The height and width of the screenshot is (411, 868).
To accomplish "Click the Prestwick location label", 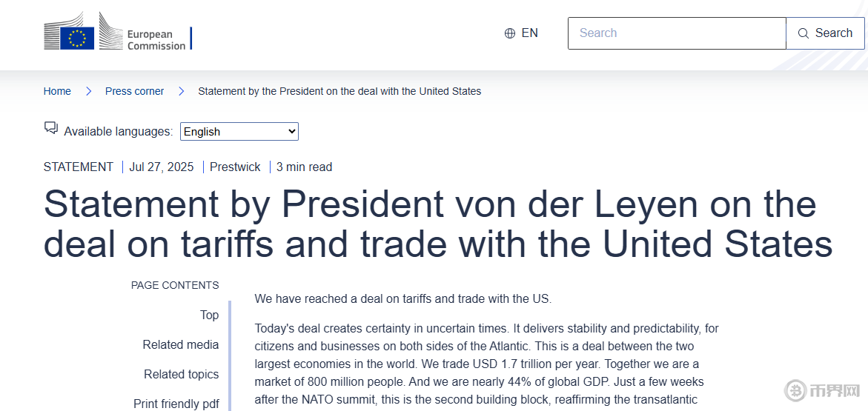I will point(235,167).
